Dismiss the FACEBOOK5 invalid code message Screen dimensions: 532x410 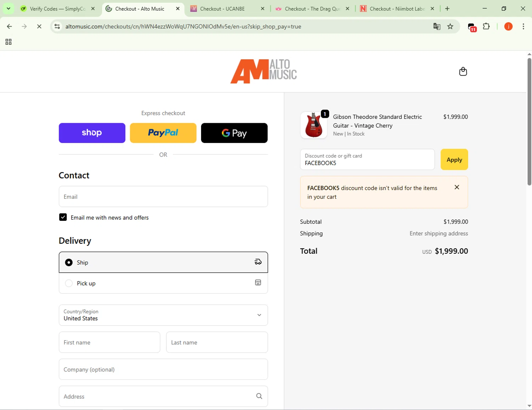[x=457, y=187]
